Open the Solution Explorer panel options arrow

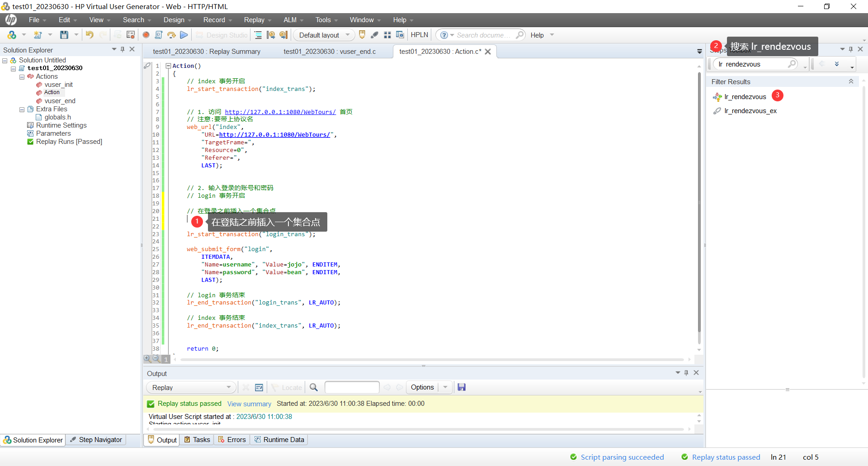114,49
